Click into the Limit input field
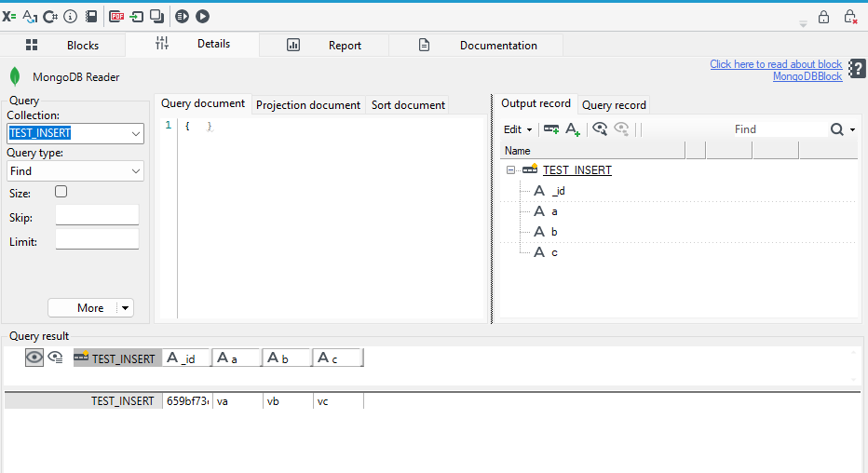The image size is (868, 473). (97, 239)
